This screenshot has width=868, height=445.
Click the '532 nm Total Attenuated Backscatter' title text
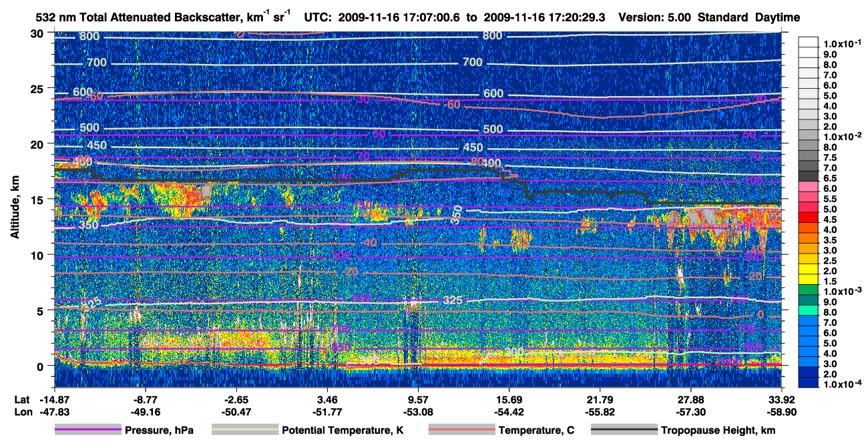(134, 17)
